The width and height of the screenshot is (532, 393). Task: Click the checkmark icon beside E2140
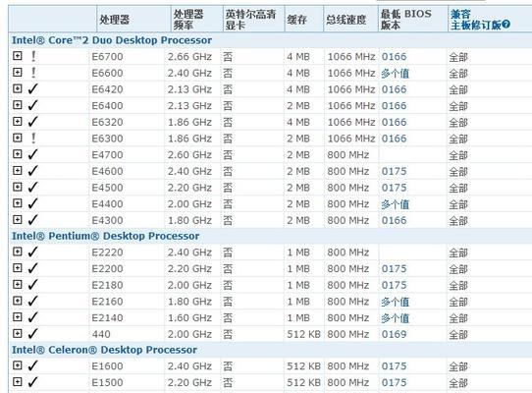33,317
